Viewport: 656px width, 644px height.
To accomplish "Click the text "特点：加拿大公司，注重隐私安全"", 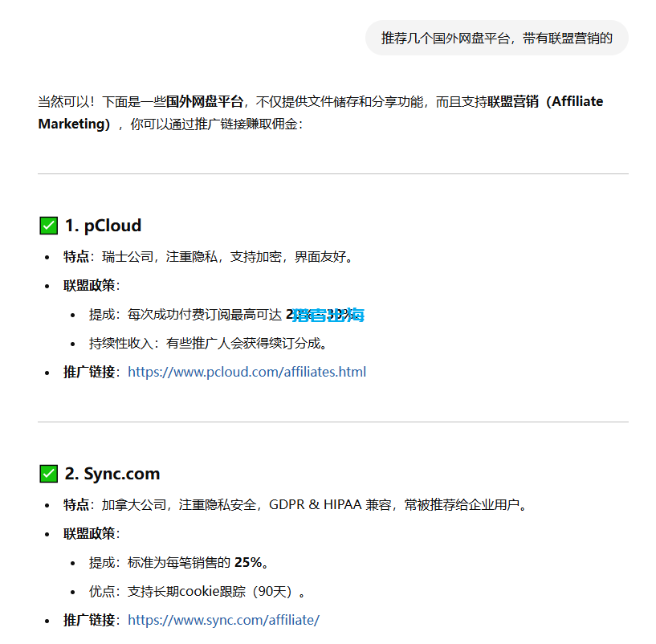I will [160, 504].
